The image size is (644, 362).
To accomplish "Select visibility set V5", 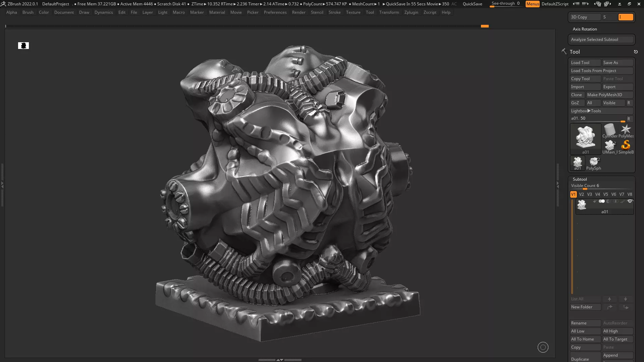I will tap(605, 194).
